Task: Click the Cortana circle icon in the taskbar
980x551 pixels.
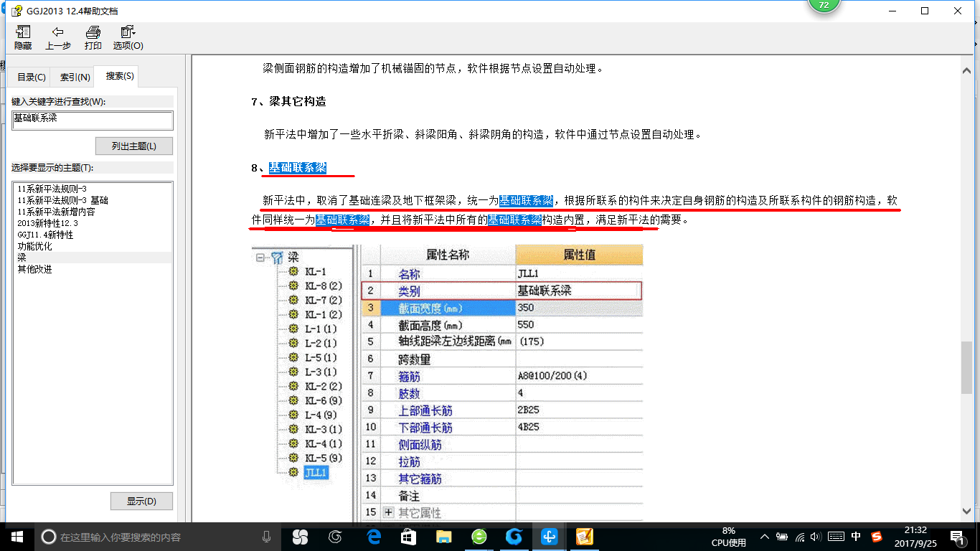Action: click(48, 537)
